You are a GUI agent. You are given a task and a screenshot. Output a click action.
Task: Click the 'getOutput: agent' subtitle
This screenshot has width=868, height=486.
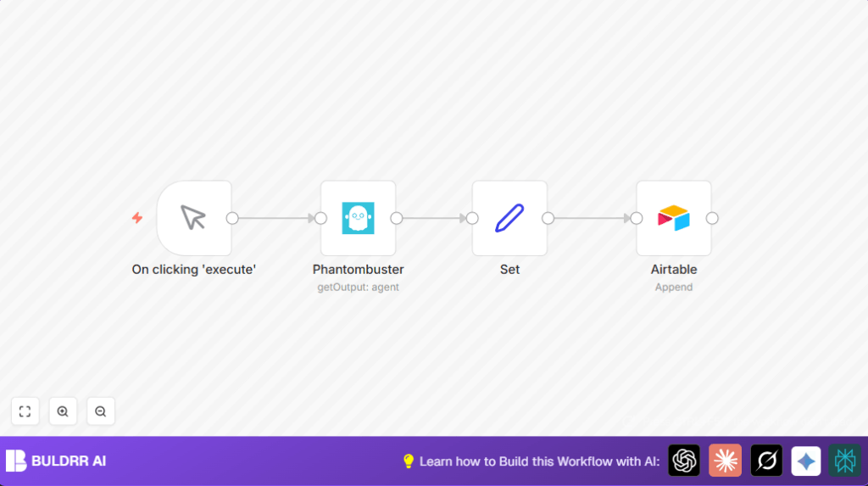coord(359,287)
